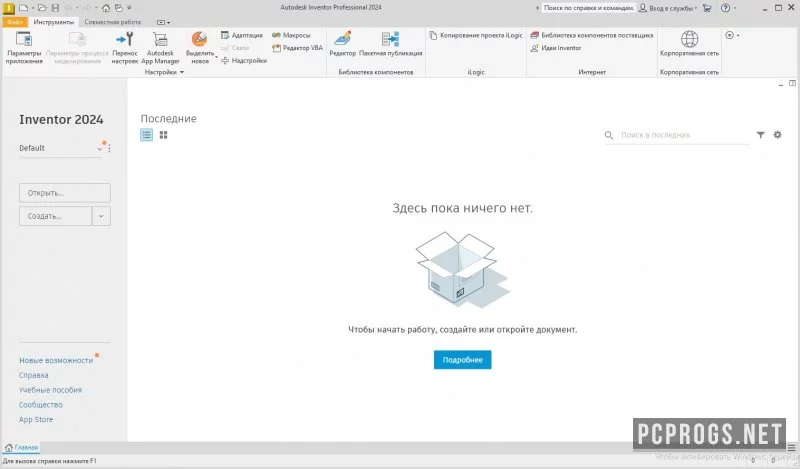Expand the Default project dropdown

99,149
